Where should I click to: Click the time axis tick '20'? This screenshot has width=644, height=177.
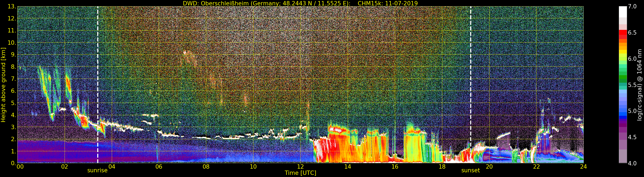(x=489, y=167)
